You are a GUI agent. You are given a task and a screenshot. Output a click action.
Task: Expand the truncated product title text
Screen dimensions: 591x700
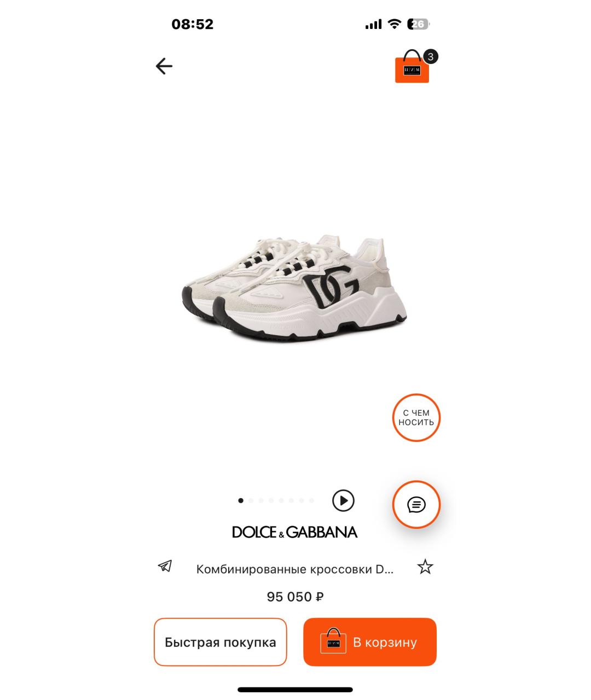pos(295,569)
